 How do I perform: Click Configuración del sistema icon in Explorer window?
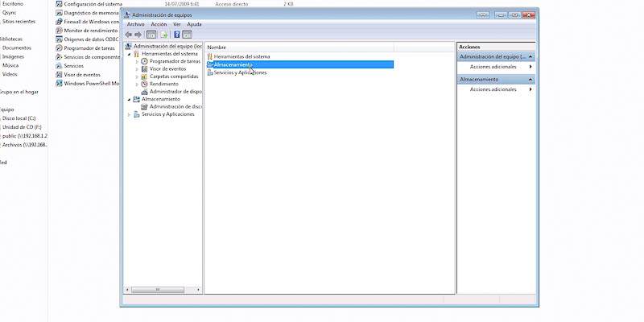click(x=59, y=4)
